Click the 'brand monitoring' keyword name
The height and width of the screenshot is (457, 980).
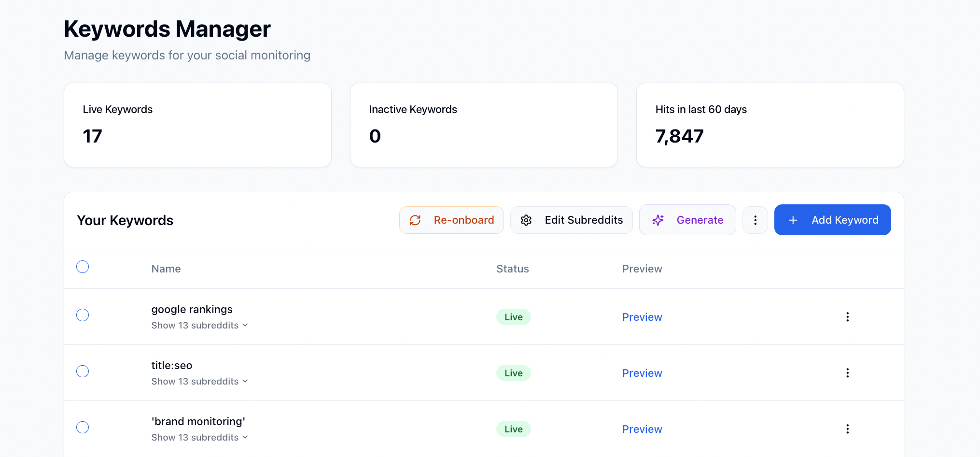(198, 421)
